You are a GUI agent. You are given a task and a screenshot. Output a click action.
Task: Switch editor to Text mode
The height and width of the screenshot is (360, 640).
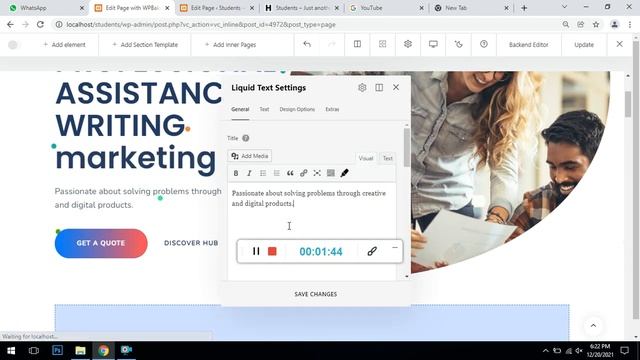pos(387,158)
